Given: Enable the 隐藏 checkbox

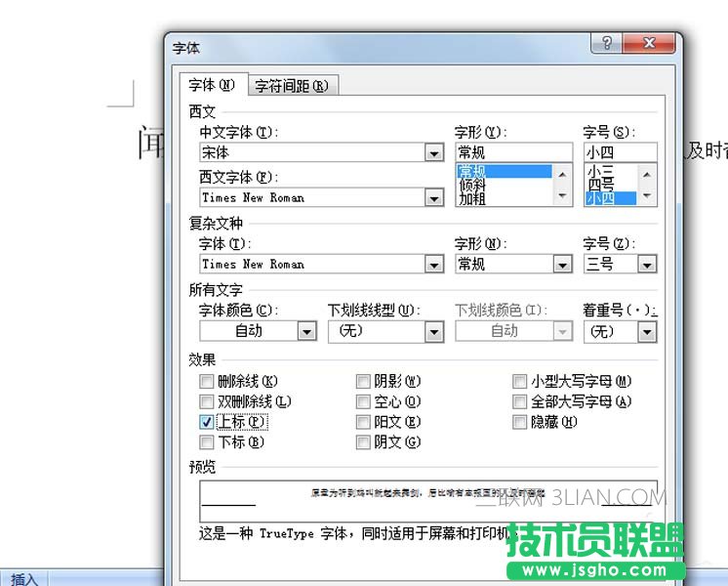Looking at the screenshot, I should (x=519, y=422).
